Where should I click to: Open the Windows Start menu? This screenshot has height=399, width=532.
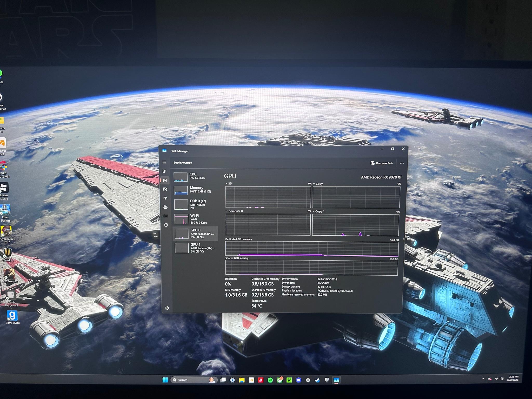click(165, 380)
